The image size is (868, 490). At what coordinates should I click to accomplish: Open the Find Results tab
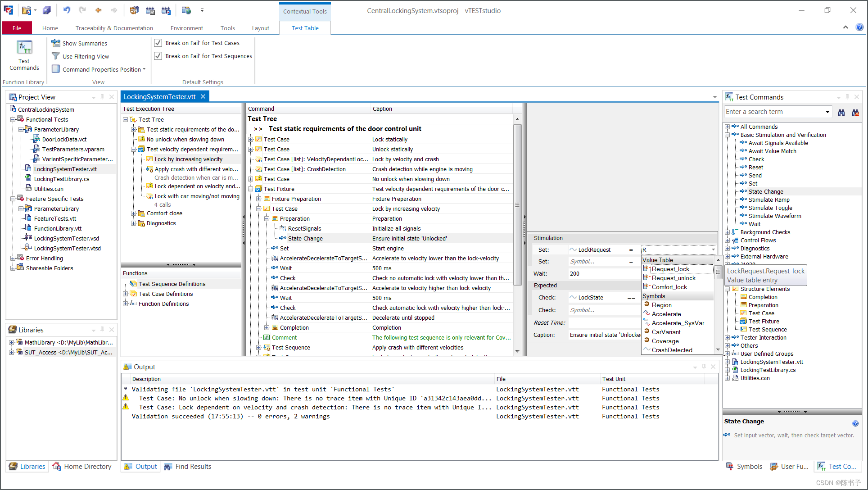(188, 467)
